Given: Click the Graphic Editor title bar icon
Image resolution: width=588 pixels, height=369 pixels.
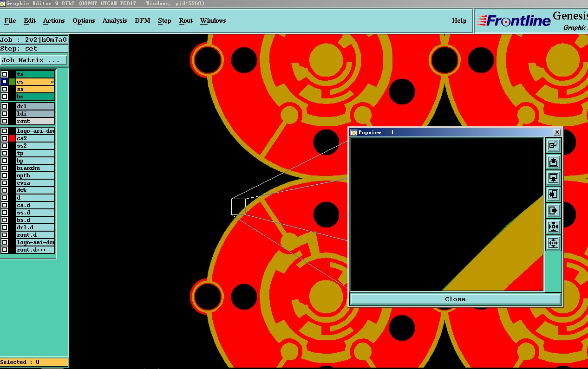Looking at the screenshot, I should click(3, 3).
